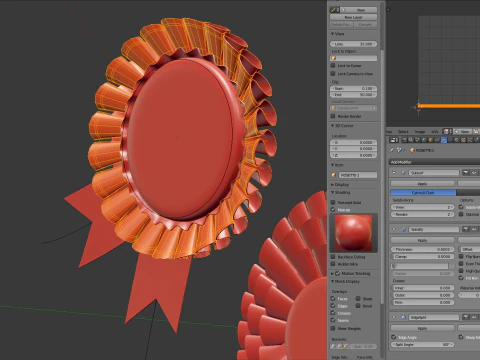
Task: Enable vertex normals display icon
Action: point(332,346)
